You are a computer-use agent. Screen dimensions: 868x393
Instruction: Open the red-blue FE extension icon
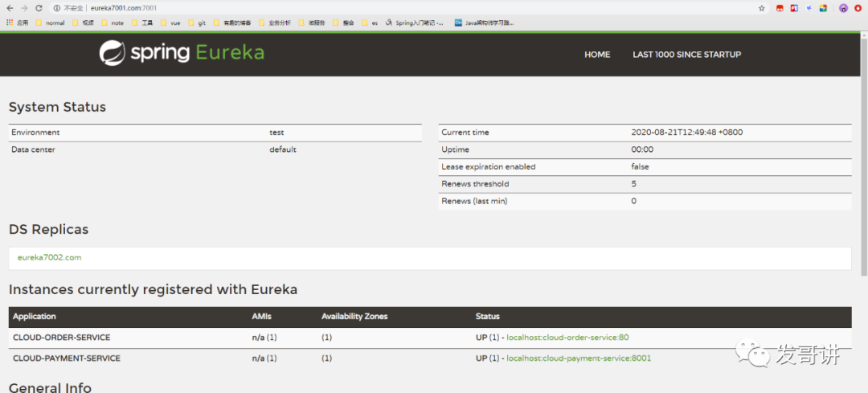click(x=794, y=8)
